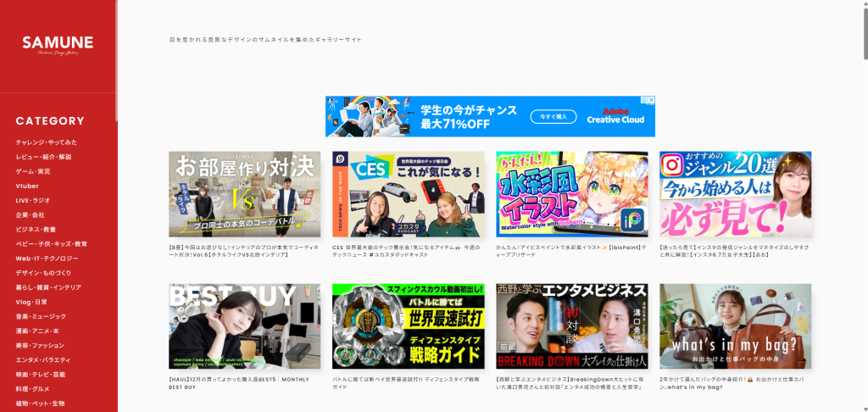Image resolution: width=868 pixels, height=412 pixels.
Task: Open the チャレンジ・やってみた category
Action: coord(46,142)
